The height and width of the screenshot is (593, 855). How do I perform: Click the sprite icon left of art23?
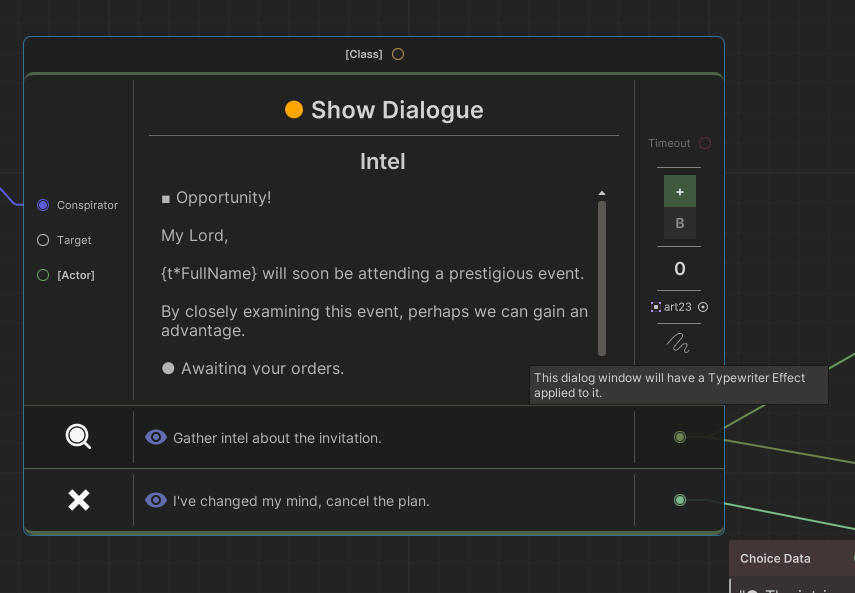(x=655, y=307)
